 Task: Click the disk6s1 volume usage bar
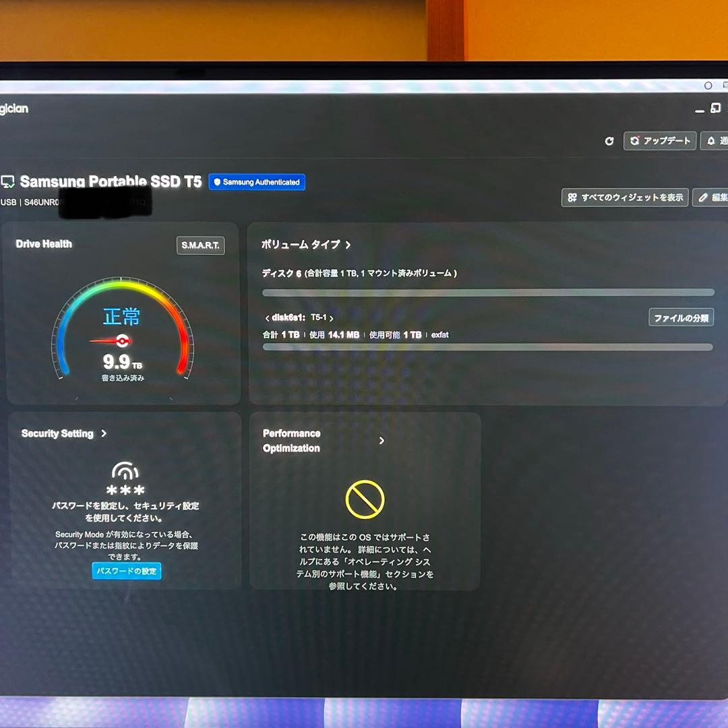point(487,347)
